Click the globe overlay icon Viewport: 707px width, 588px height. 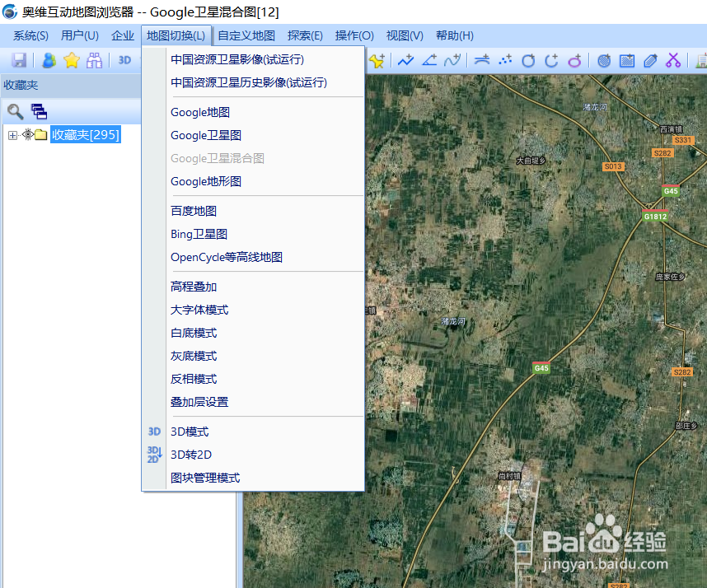point(604,60)
